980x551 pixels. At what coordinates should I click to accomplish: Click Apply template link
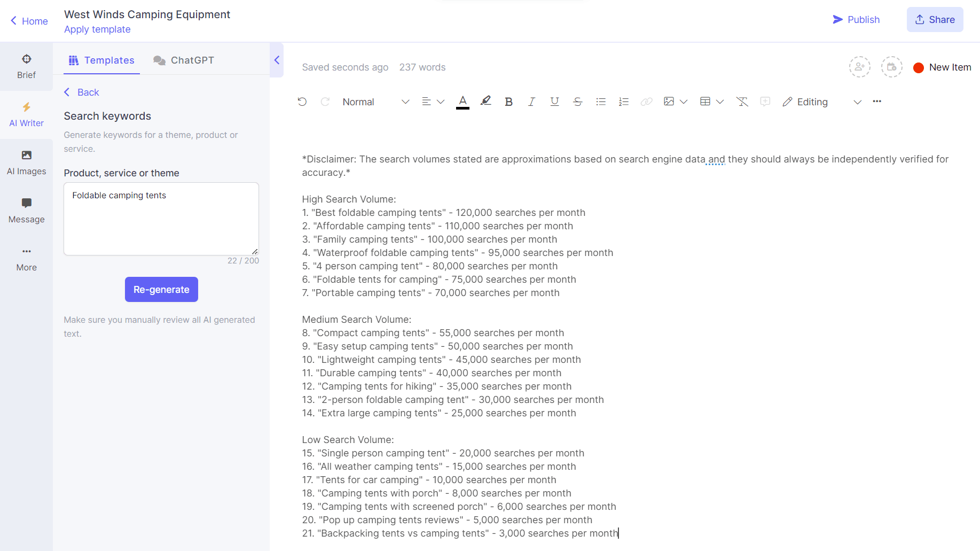point(97,29)
